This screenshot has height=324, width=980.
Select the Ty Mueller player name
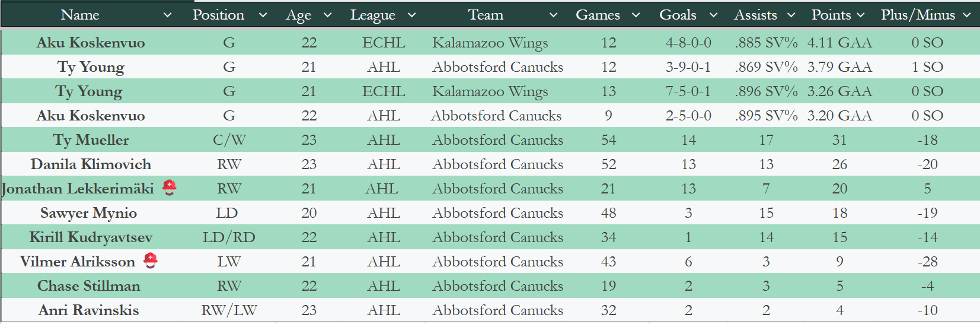(91, 140)
